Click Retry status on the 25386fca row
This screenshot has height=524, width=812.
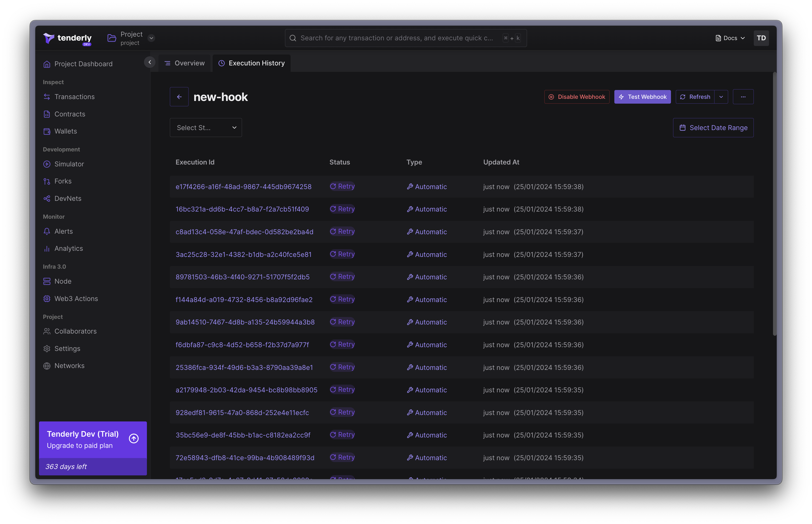click(x=342, y=367)
